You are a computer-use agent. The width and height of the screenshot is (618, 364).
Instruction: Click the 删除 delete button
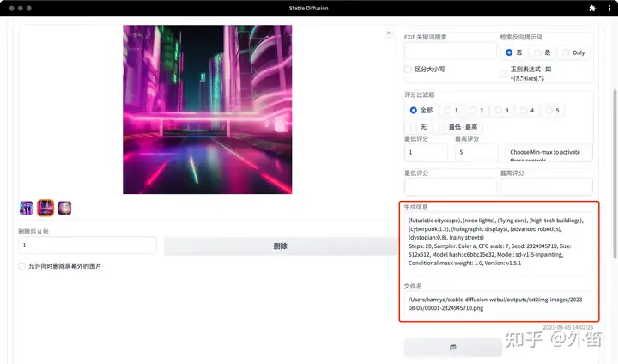[280, 246]
